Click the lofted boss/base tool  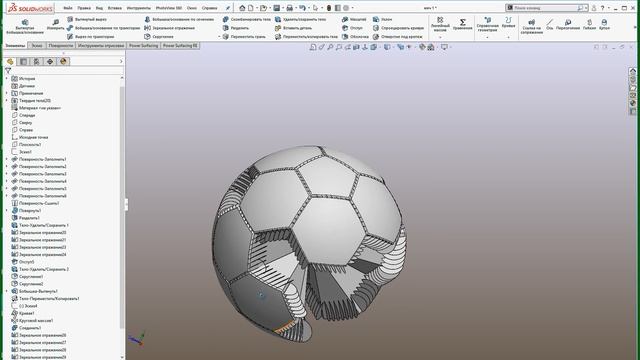click(179, 19)
